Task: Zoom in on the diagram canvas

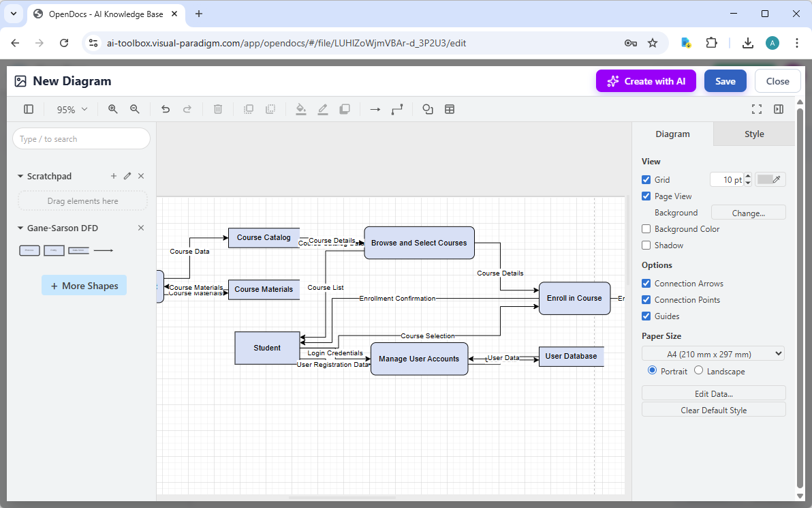Action: point(112,109)
